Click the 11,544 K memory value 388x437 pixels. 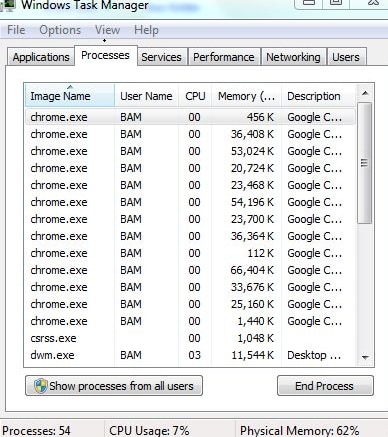pos(253,355)
